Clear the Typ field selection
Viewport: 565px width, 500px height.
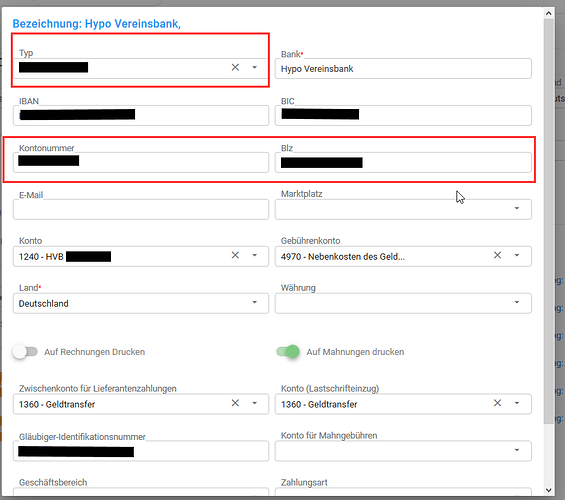[235, 67]
